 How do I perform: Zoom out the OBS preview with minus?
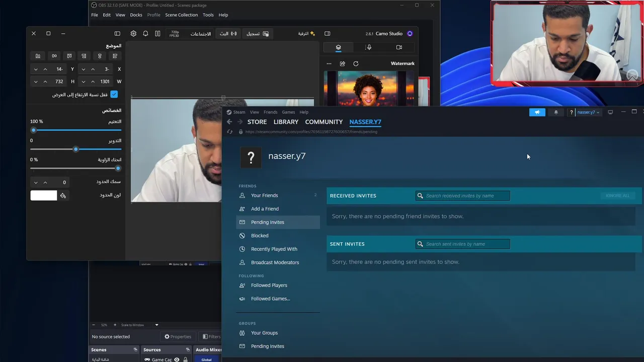click(x=94, y=325)
